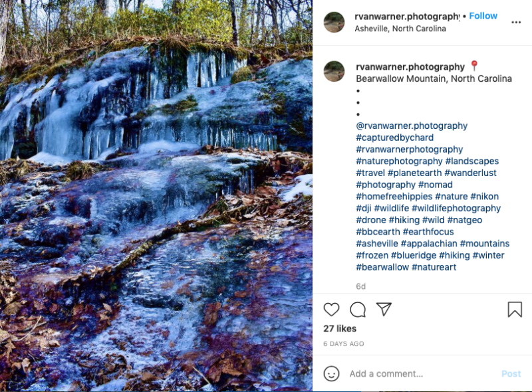Open the #wildlifephotography hashtag
This screenshot has height=392, width=532.
pos(456,209)
